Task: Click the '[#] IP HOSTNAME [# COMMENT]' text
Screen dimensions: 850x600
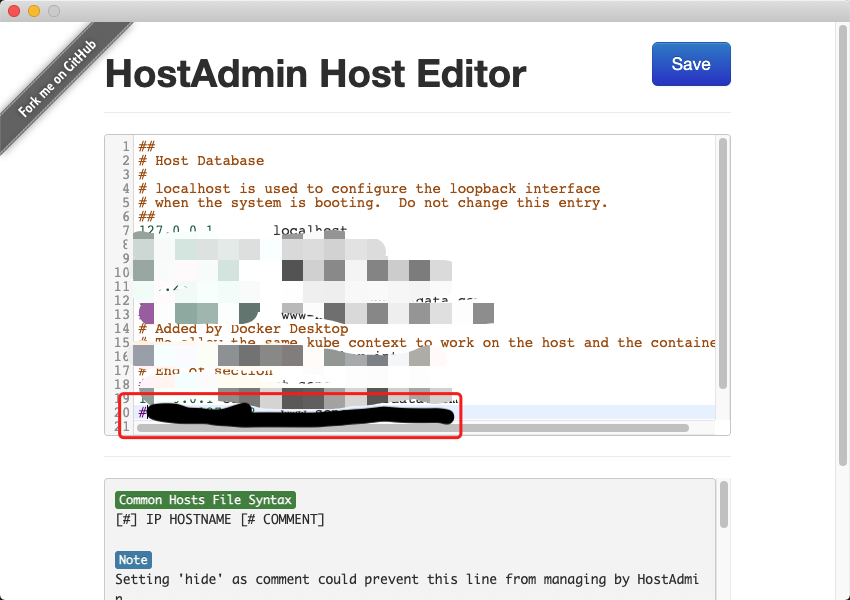Action: pos(220,519)
